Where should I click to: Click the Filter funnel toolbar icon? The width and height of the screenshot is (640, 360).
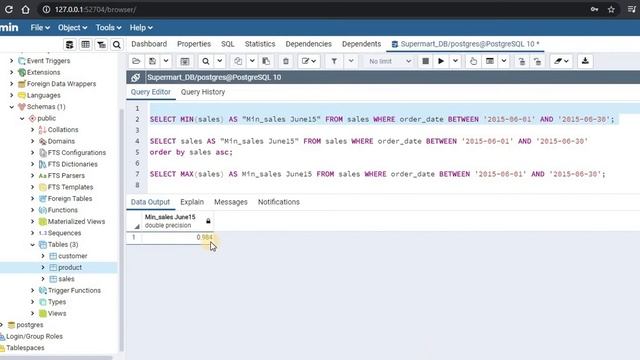[334, 61]
